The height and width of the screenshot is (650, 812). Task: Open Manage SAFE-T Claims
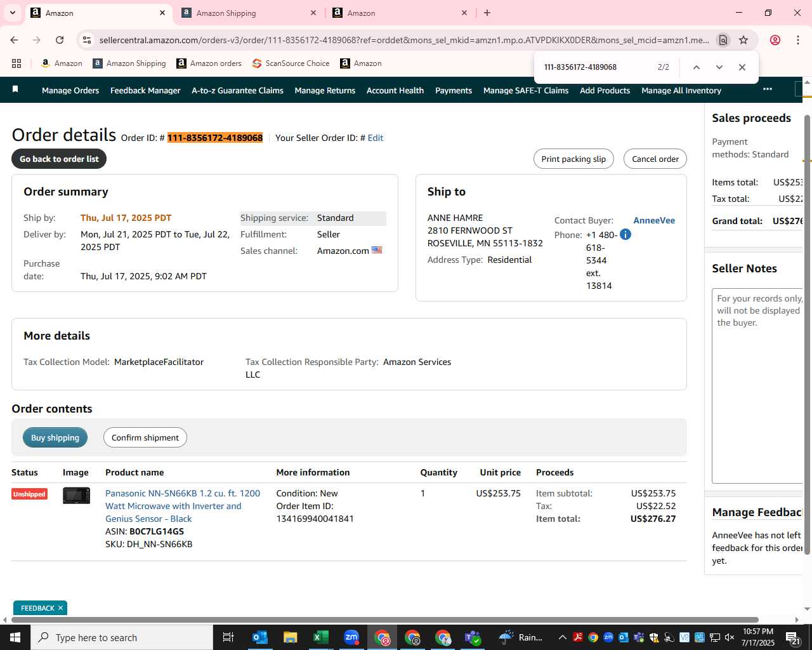pyautogui.click(x=526, y=91)
